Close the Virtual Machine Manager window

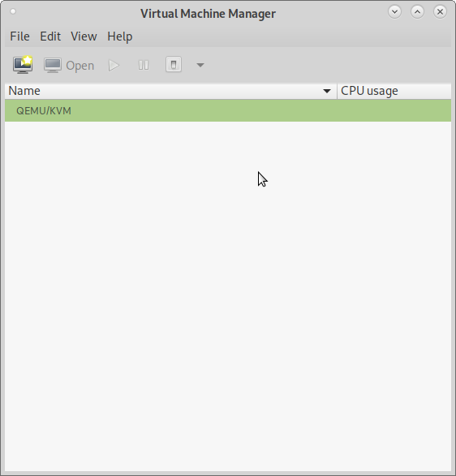440,12
